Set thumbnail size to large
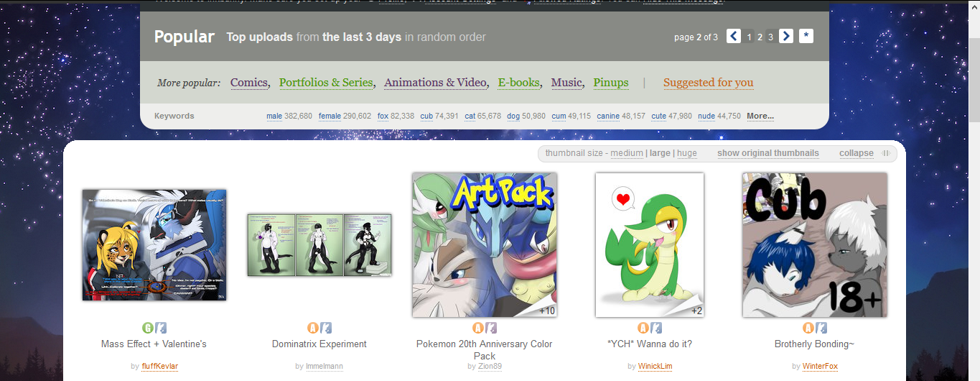Screen dimensions: 980x381 tap(660, 153)
